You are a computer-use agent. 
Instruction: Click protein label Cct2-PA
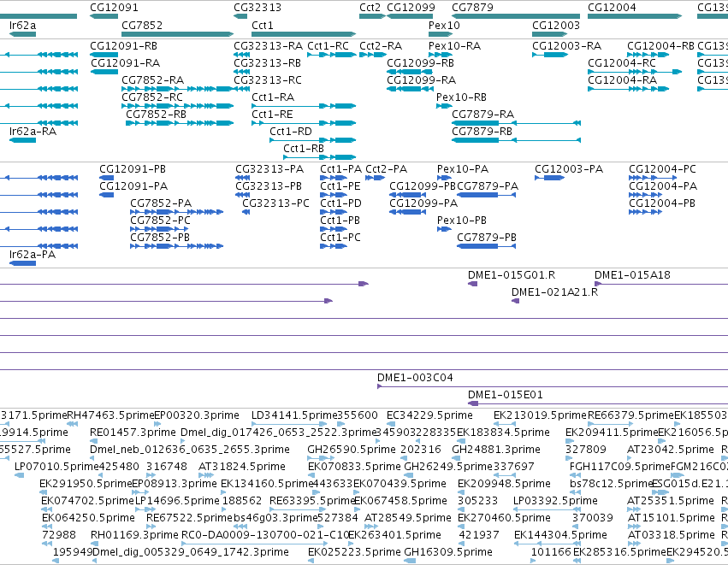[387, 169]
